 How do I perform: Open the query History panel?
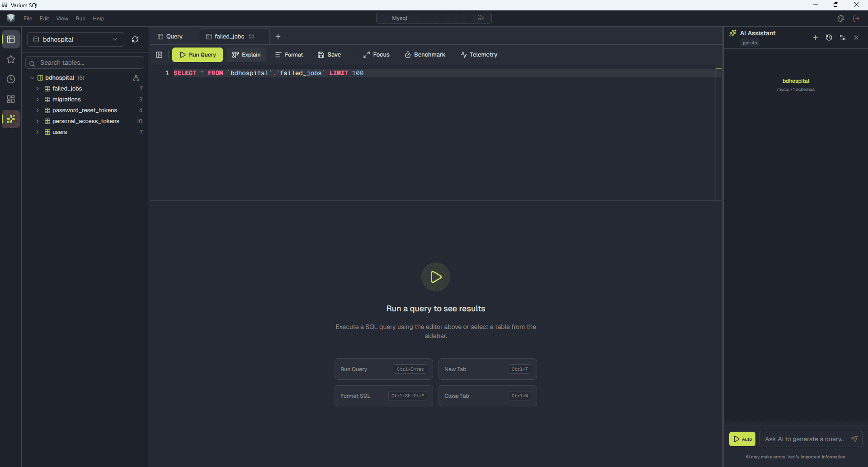11,79
